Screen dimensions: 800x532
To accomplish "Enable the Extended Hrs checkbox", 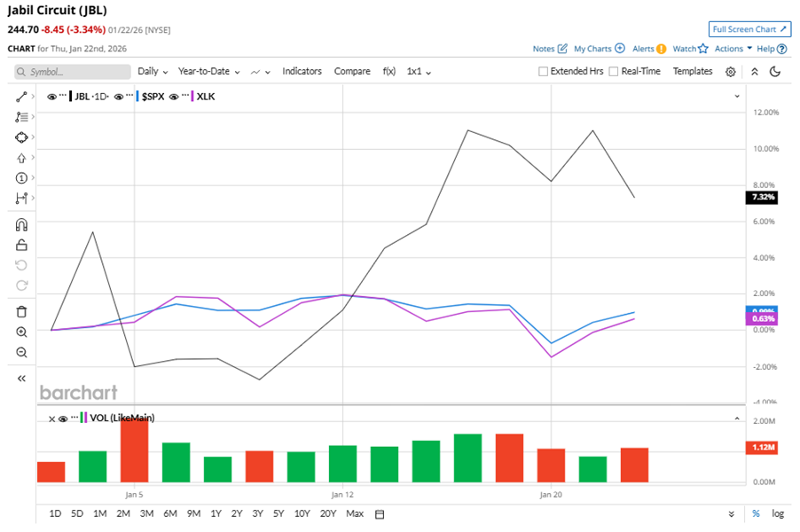I will click(x=543, y=72).
